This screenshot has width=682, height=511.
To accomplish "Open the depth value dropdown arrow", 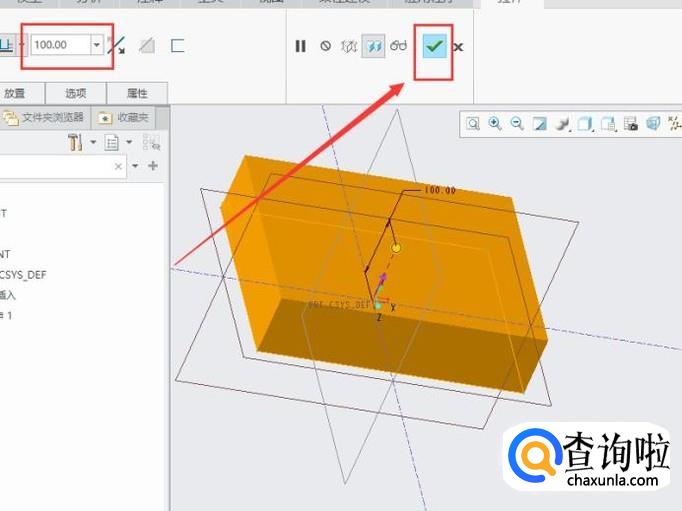I will (97, 45).
